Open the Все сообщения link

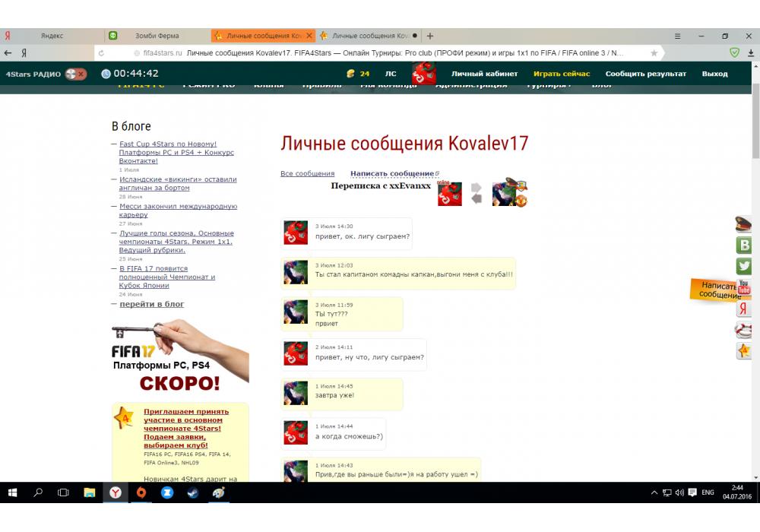(307, 173)
